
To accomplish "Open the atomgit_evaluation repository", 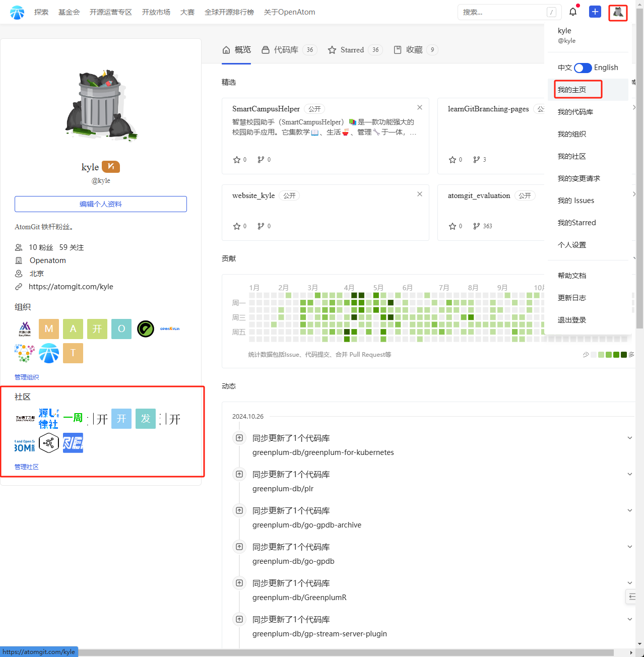I will [x=479, y=195].
